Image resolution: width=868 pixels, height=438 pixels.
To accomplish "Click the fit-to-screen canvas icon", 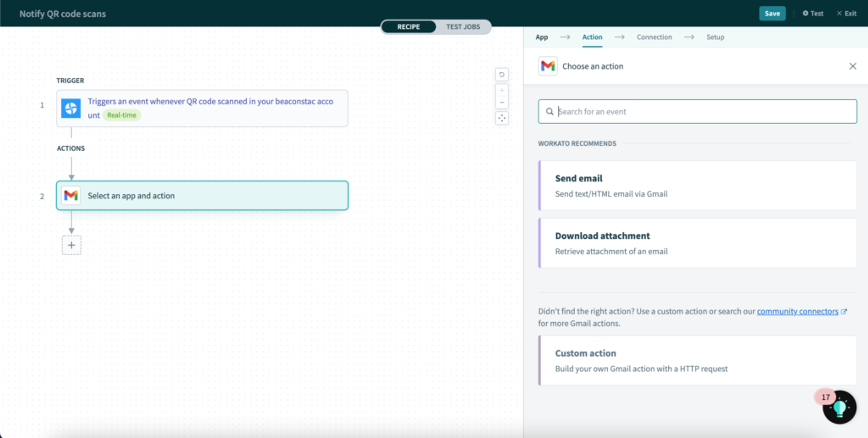I will pos(501,118).
